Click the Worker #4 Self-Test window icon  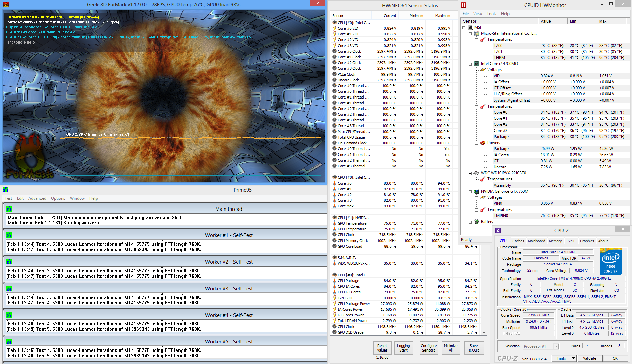[9, 315]
